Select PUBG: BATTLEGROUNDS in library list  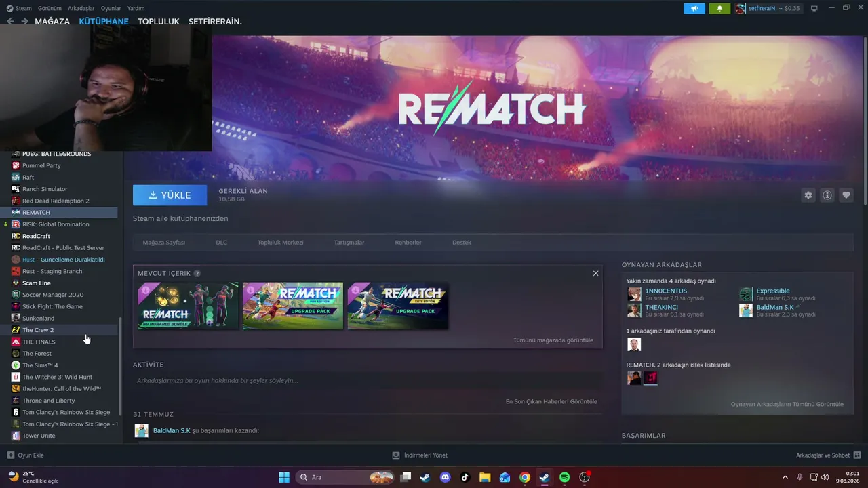click(59, 154)
